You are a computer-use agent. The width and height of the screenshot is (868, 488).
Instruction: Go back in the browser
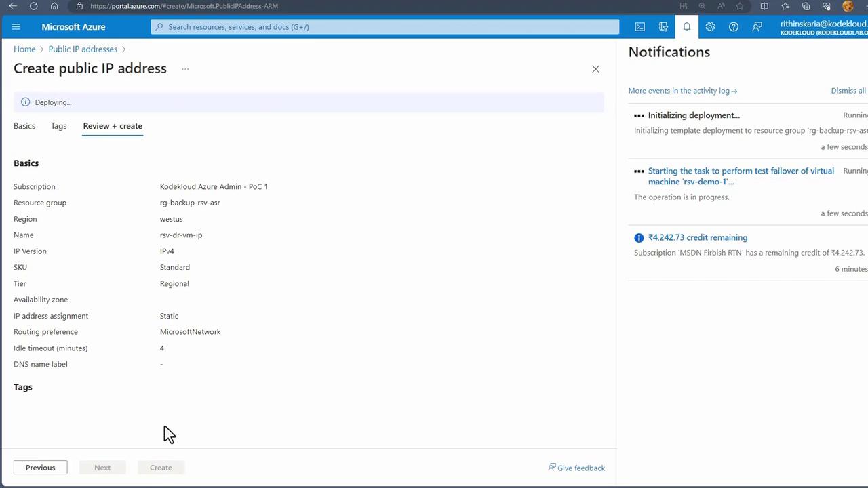coord(13,6)
